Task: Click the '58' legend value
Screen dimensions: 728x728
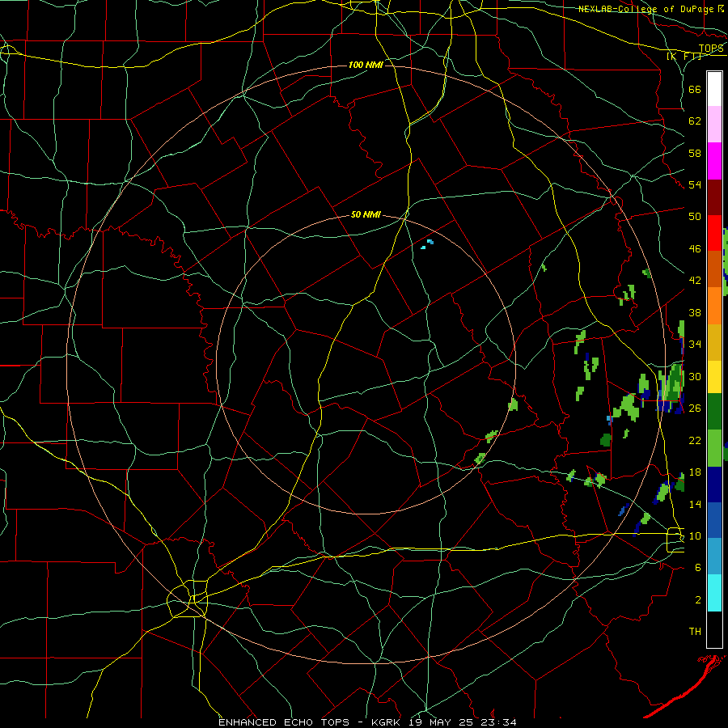Action: (695, 153)
